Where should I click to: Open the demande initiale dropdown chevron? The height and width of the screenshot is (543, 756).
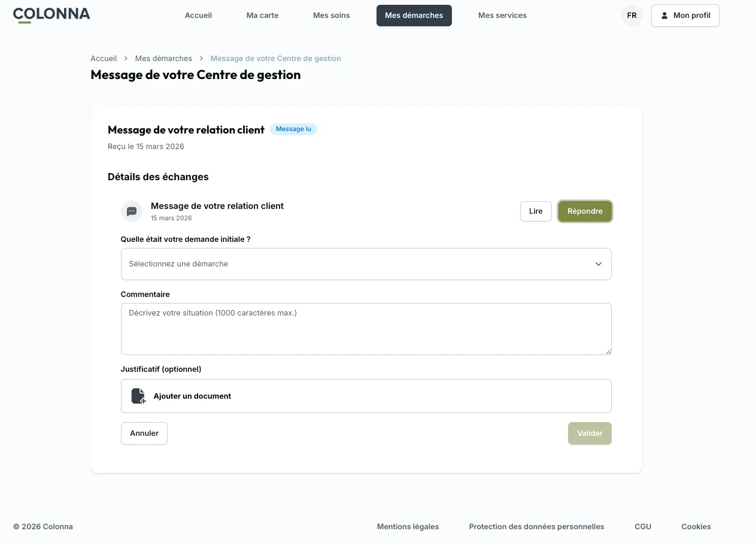pos(598,264)
